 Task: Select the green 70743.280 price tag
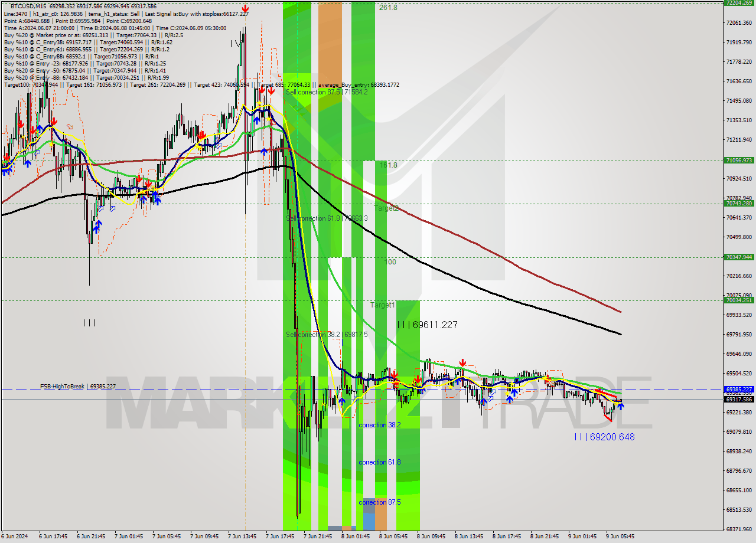[738, 204]
